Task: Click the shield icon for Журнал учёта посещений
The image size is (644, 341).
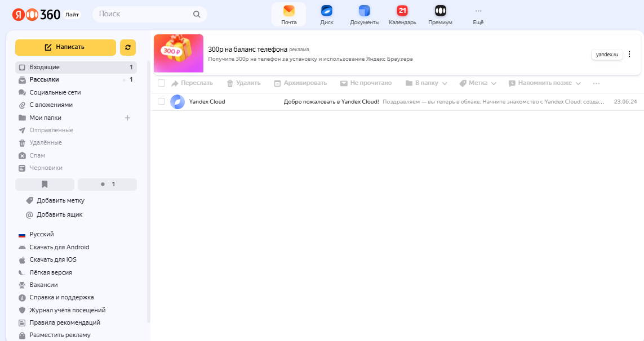Action: pyautogui.click(x=22, y=310)
